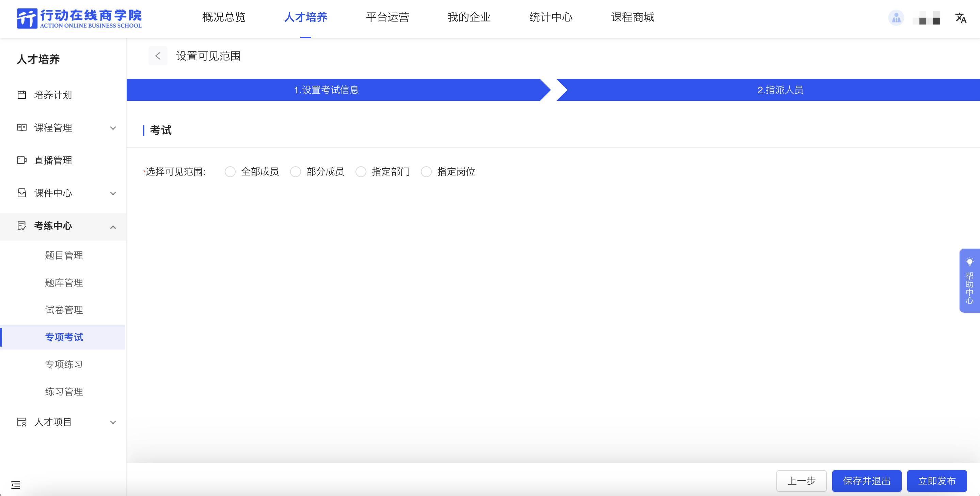Click the language translation icon
Image resolution: width=980 pixels, height=496 pixels.
pos(961,17)
